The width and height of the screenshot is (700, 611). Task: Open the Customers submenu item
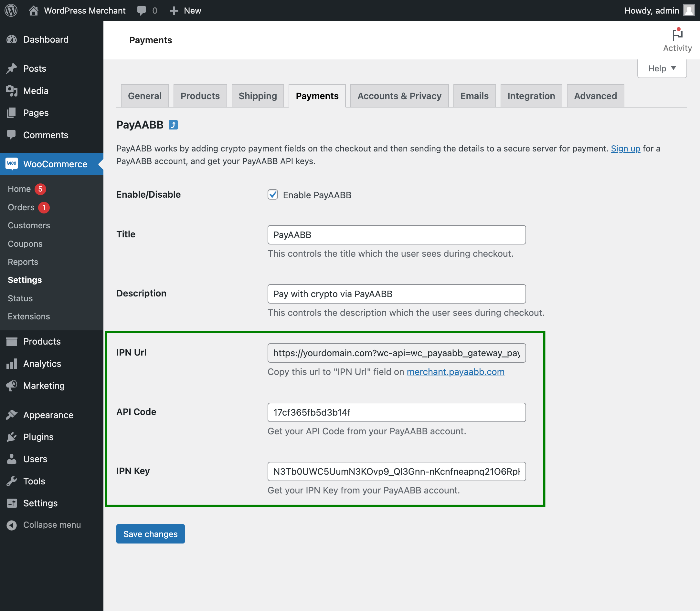[29, 225]
